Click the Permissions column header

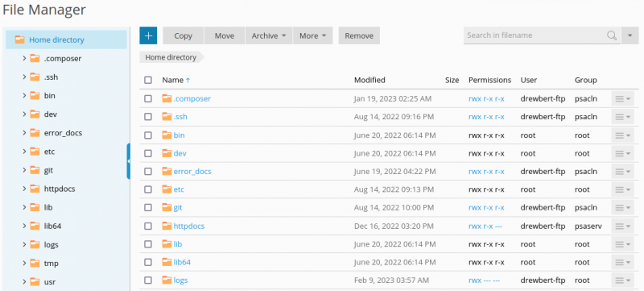click(x=489, y=80)
